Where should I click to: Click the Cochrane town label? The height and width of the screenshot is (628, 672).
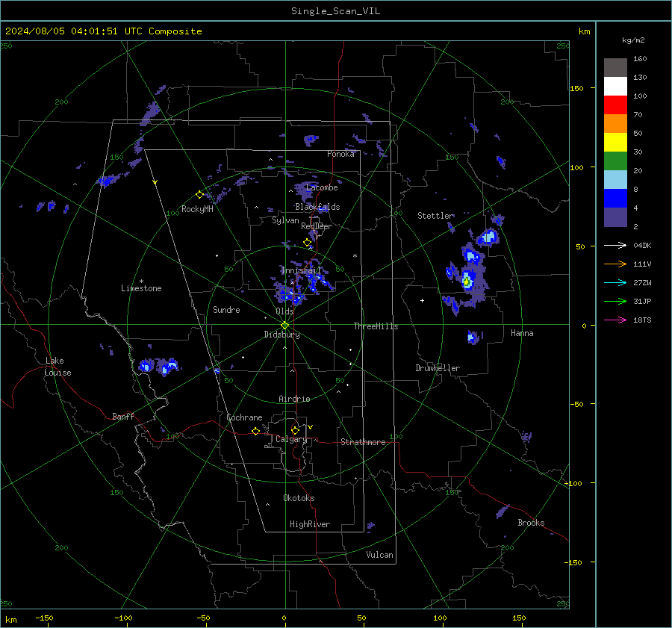point(244,417)
